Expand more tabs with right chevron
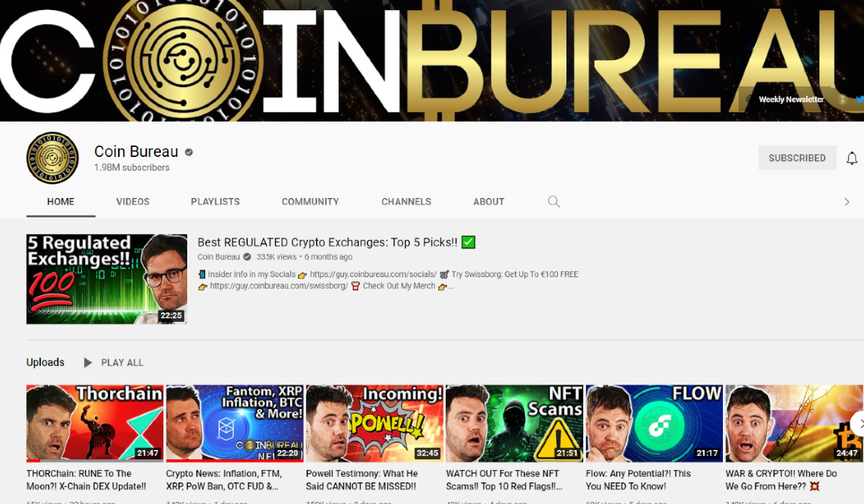 pos(847,202)
